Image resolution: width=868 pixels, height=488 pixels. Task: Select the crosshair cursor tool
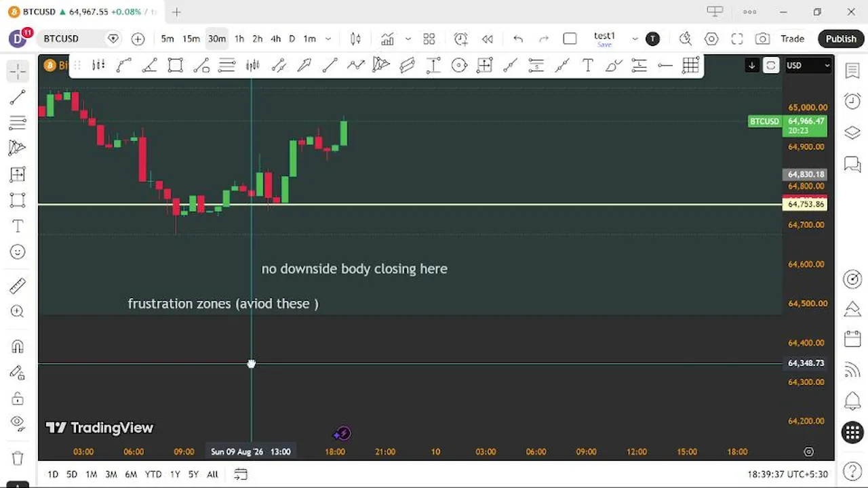18,71
